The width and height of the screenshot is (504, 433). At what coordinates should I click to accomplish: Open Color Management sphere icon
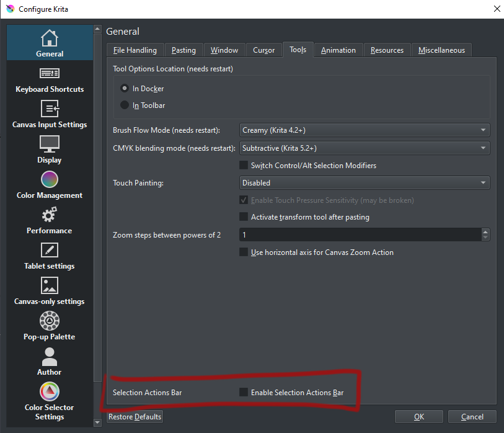pyautogui.click(x=50, y=179)
